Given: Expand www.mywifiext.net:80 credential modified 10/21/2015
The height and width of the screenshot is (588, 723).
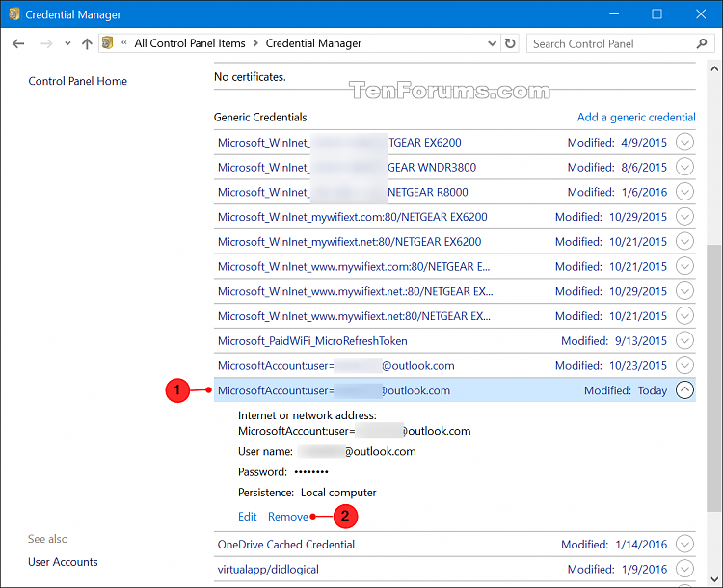Looking at the screenshot, I should point(684,316).
